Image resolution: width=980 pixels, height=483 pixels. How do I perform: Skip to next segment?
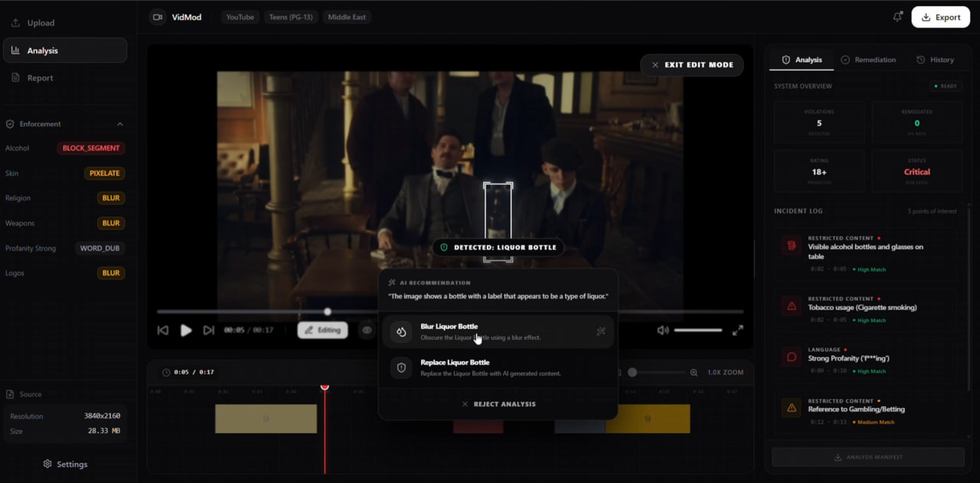[x=208, y=330]
